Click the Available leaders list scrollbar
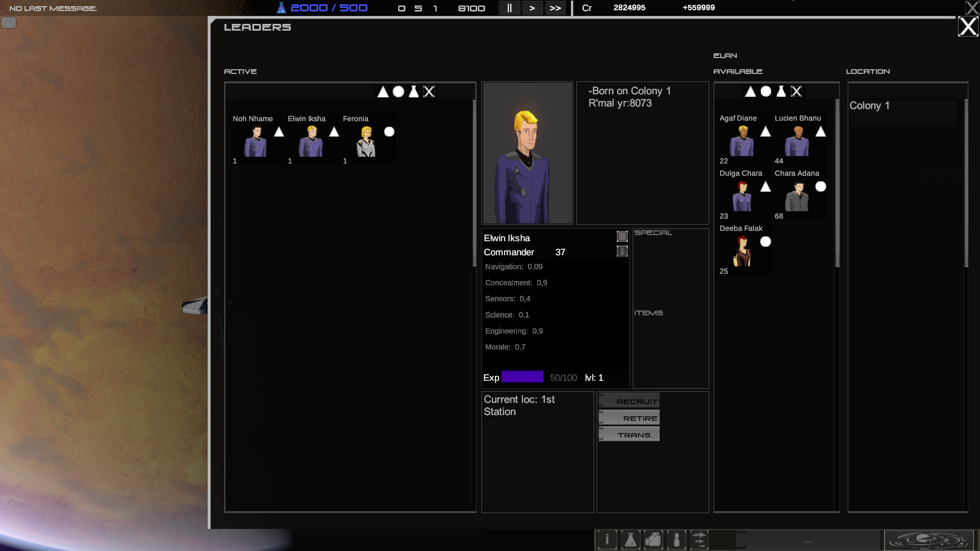 click(837, 184)
